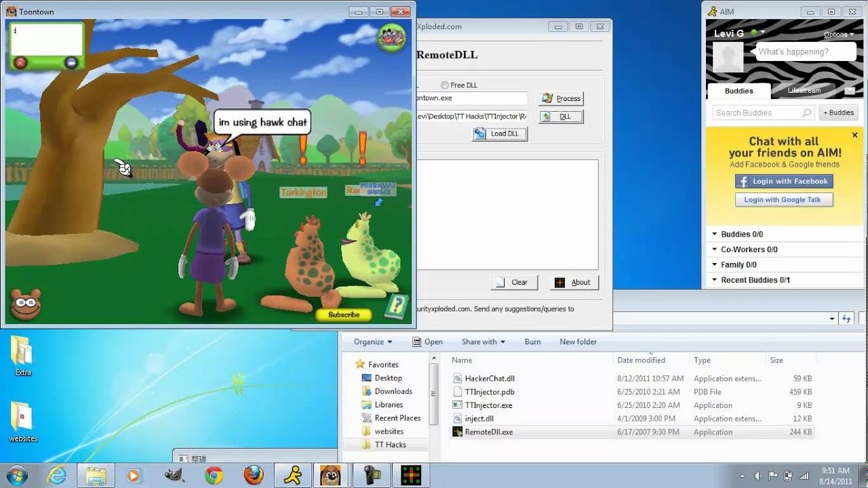Click the Process button in RemoteDLL
868x488 pixels.
[x=561, y=98]
